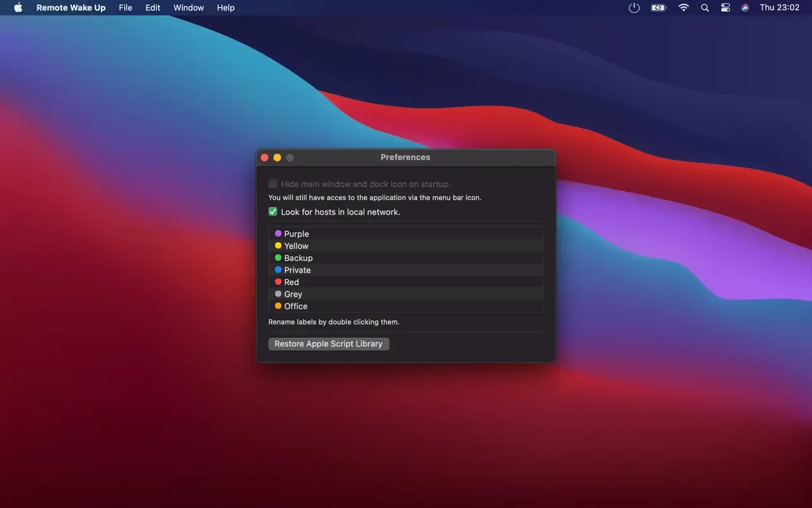Minimize the Preferences window with yellow button
Image resolution: width=812 pixels, height=508 pixels.
click(277, 157)
